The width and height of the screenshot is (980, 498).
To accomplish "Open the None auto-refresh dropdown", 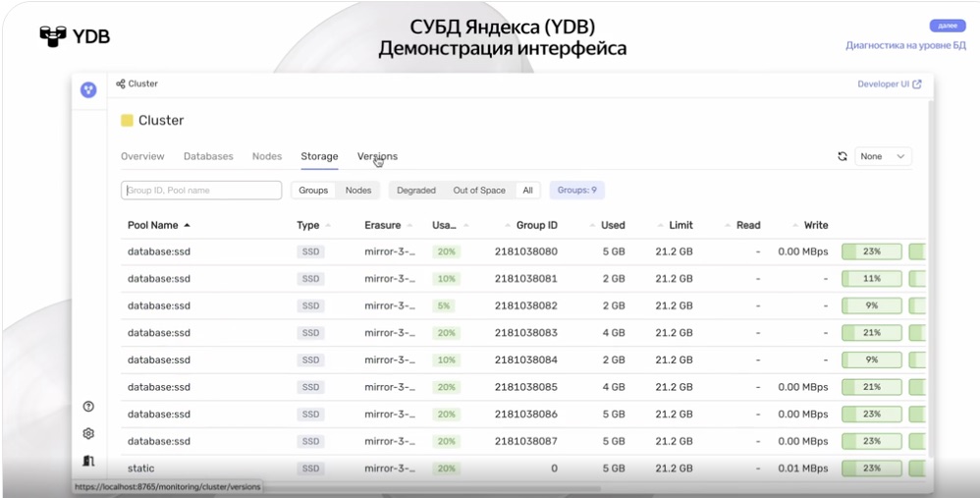I will click(883, 156).
